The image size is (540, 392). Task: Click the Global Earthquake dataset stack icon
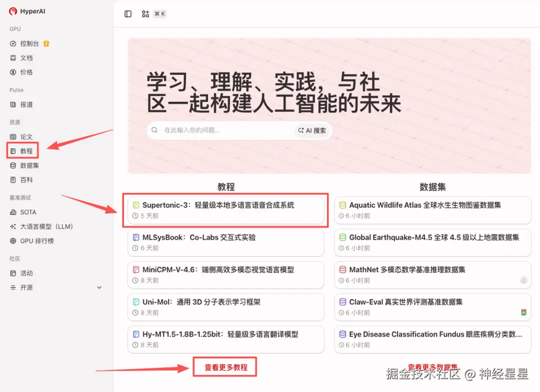coord(342,238)
